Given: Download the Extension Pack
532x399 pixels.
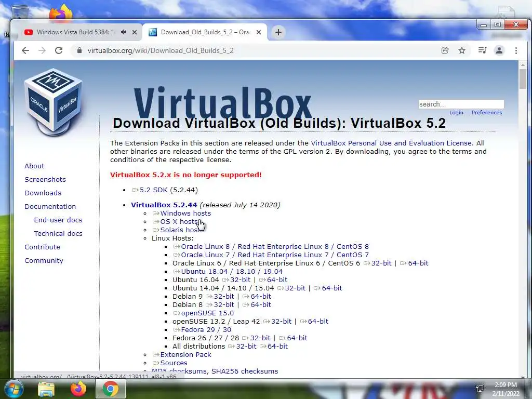Looking at the screenshot, I should (185, 354).
